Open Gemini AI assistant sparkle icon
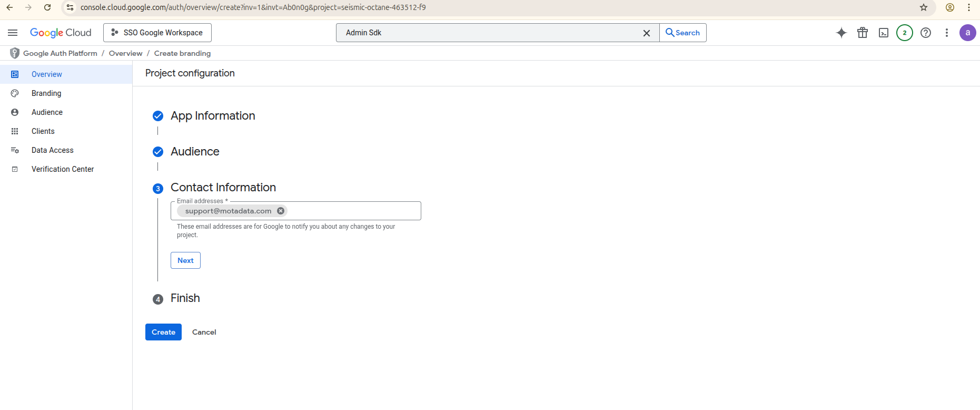Viewport: 980px width, 410px height. pyautogui.click(x=841, y=33)
